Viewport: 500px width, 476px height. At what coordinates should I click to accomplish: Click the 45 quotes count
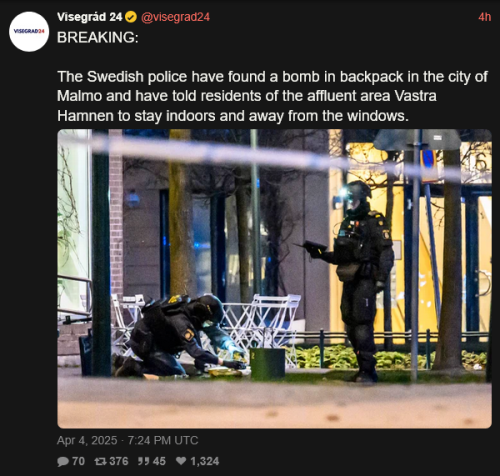[x=159, y=461]
